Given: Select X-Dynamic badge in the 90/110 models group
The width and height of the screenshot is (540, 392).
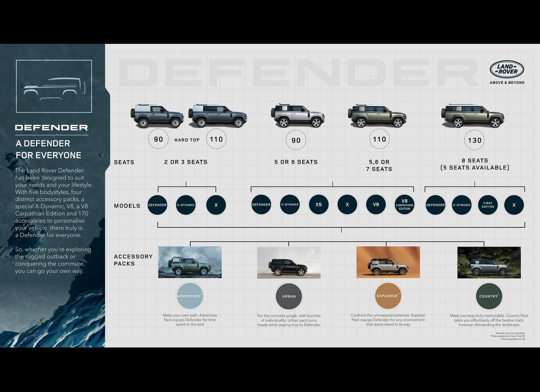Looking at the screenshot, I should click(290, 204).
